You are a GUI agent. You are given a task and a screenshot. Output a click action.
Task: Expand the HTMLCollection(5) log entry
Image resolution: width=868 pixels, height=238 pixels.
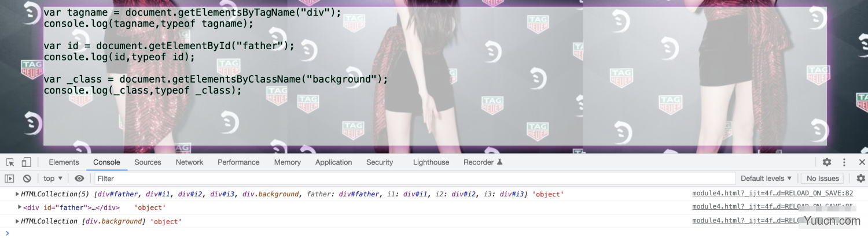(x=17, y=194)
